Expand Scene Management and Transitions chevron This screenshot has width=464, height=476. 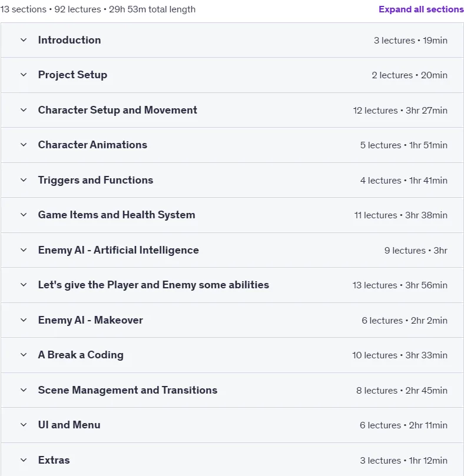point(24,390)
